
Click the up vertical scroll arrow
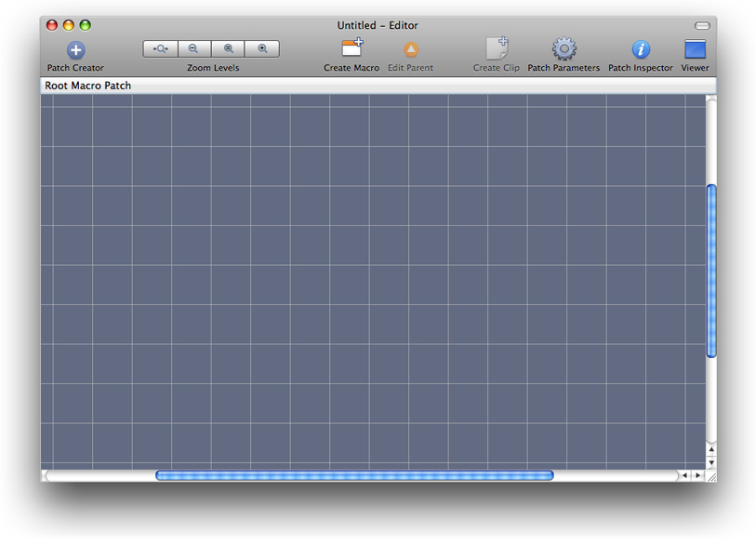tap(711, 450)
